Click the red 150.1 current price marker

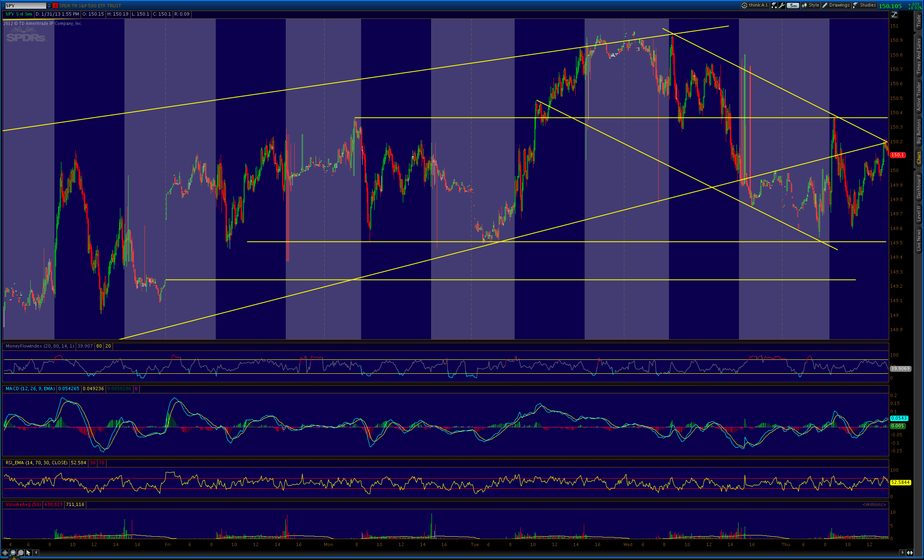tap(898, 155)
